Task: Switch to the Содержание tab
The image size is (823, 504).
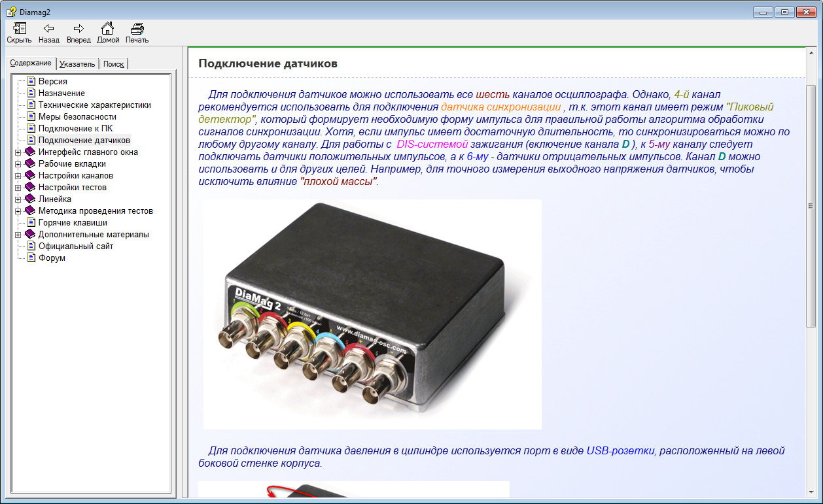Action: tap(31, 63)
